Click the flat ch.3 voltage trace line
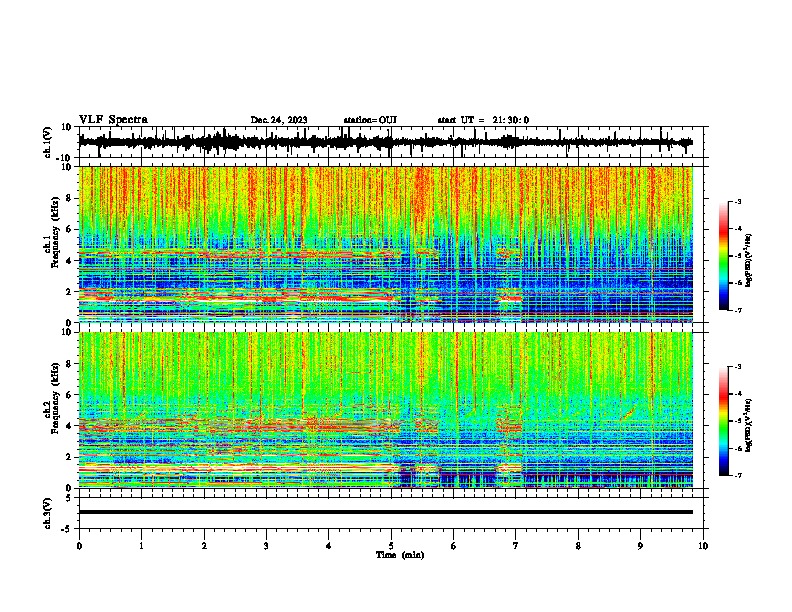Screen dimensions: 792x612 pyautogui.click(x=385, y=512)
